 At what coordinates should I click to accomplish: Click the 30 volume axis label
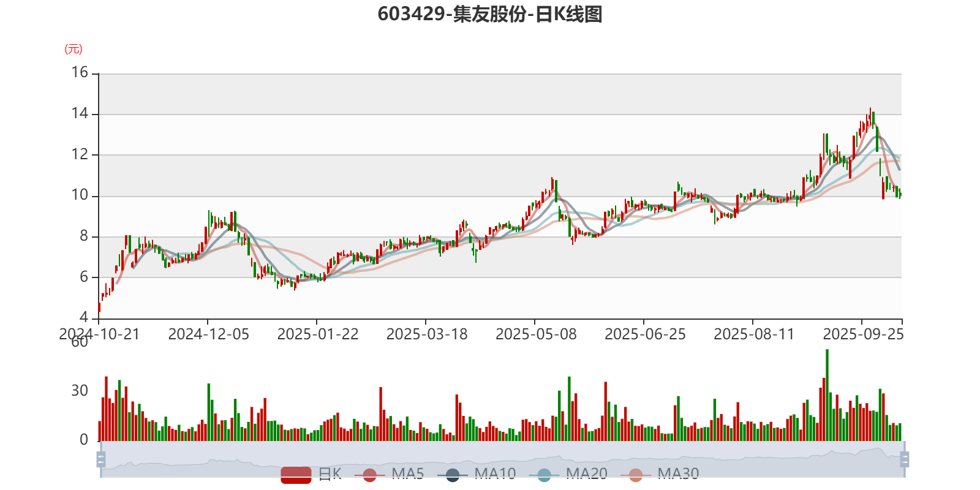80,391
